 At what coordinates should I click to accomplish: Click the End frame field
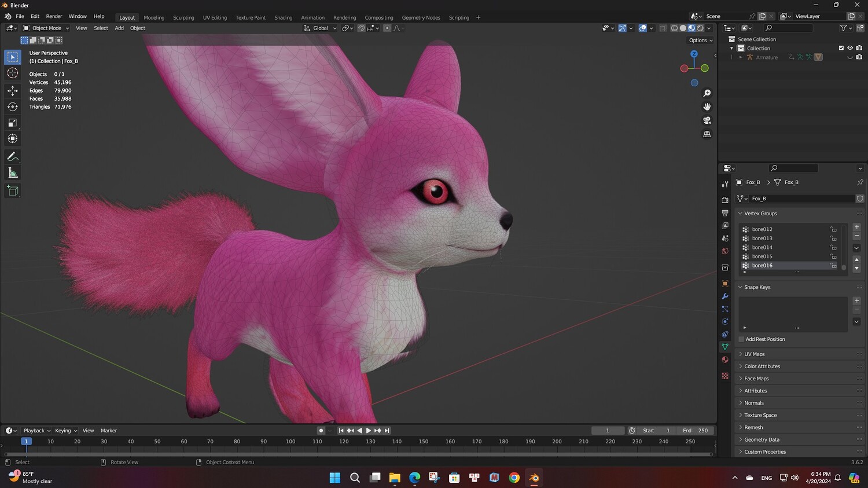[695, 431]
